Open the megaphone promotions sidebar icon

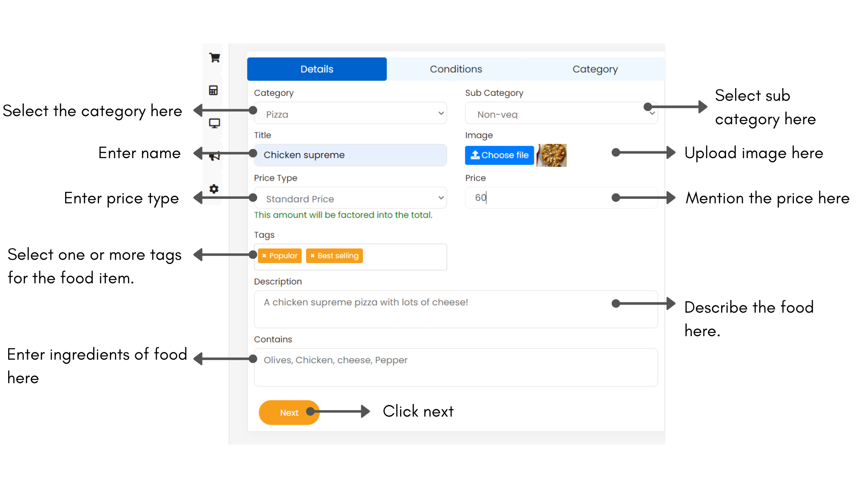tap(215, 156)
